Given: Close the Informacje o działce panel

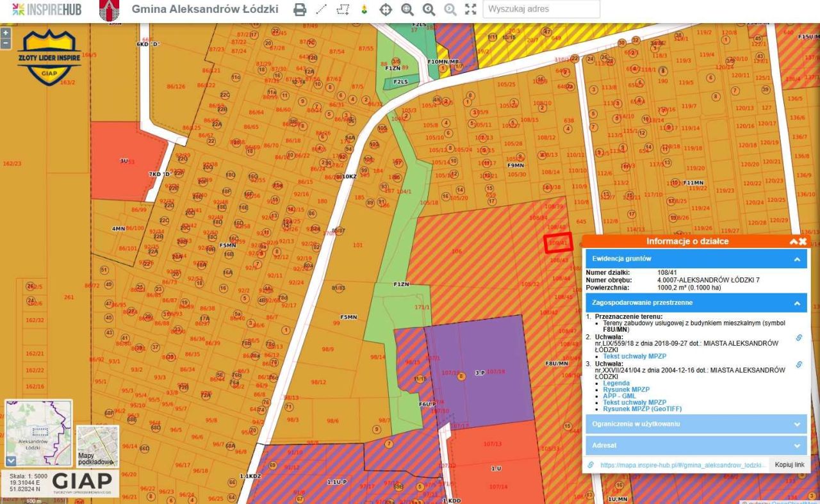Looking at the screenshot, I should [802, 241].
